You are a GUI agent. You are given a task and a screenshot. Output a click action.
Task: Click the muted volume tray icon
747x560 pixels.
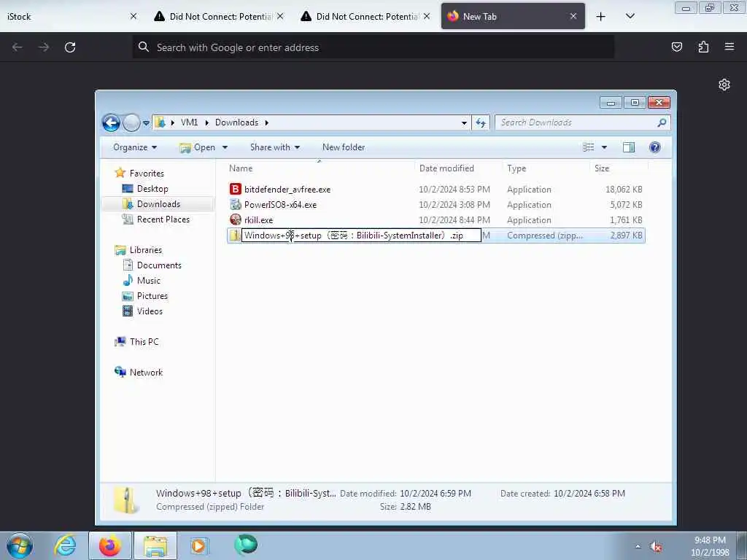pos(656,547)
